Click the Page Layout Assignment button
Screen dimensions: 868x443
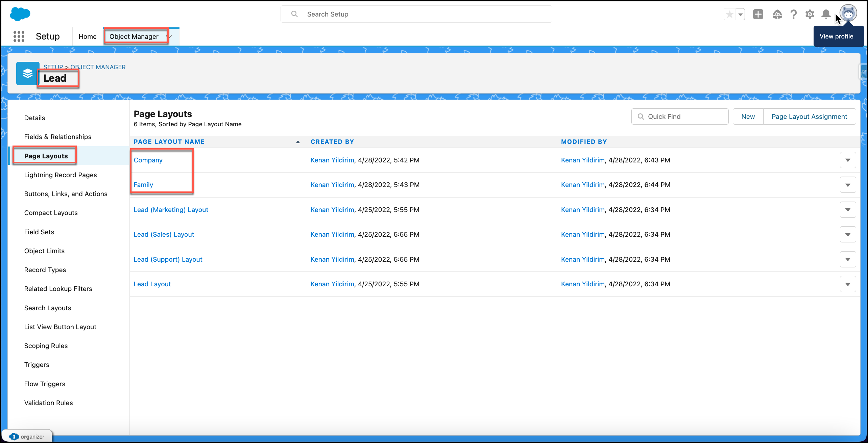(809, 116)
